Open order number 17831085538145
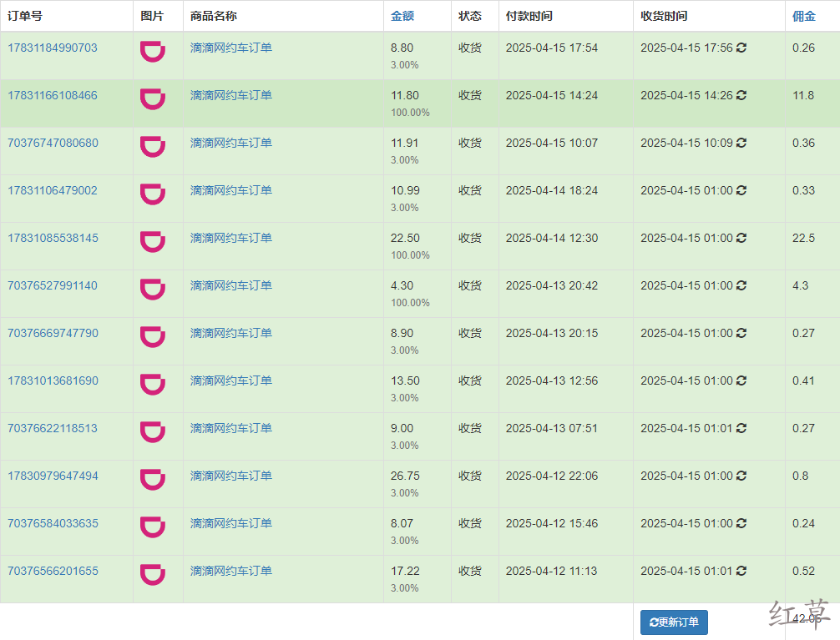This screenshot has height=640, width=840. point(53,239)
